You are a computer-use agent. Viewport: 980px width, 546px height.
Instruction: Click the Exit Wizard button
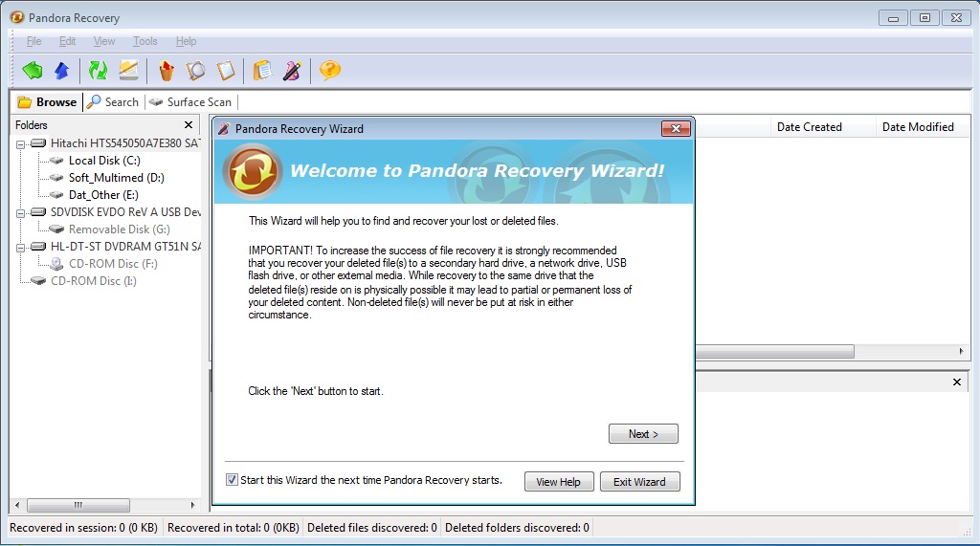click(x=639, y=482)
